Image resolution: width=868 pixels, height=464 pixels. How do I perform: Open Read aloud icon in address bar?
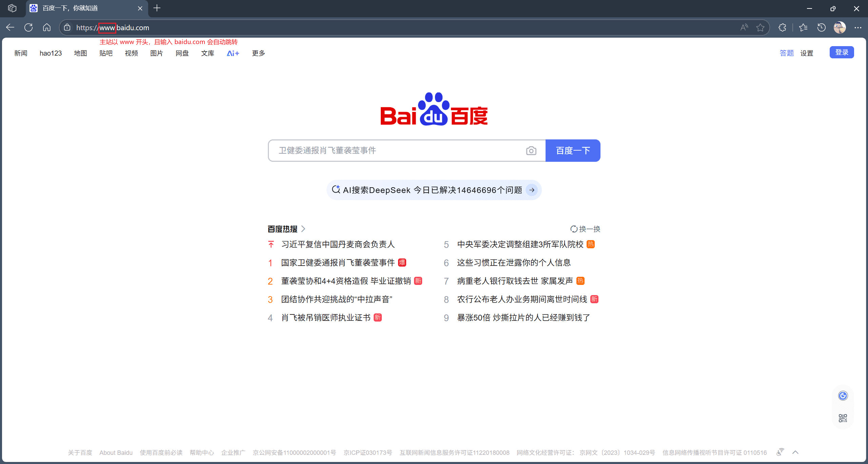pyautogui.click(x=744, y=27)
